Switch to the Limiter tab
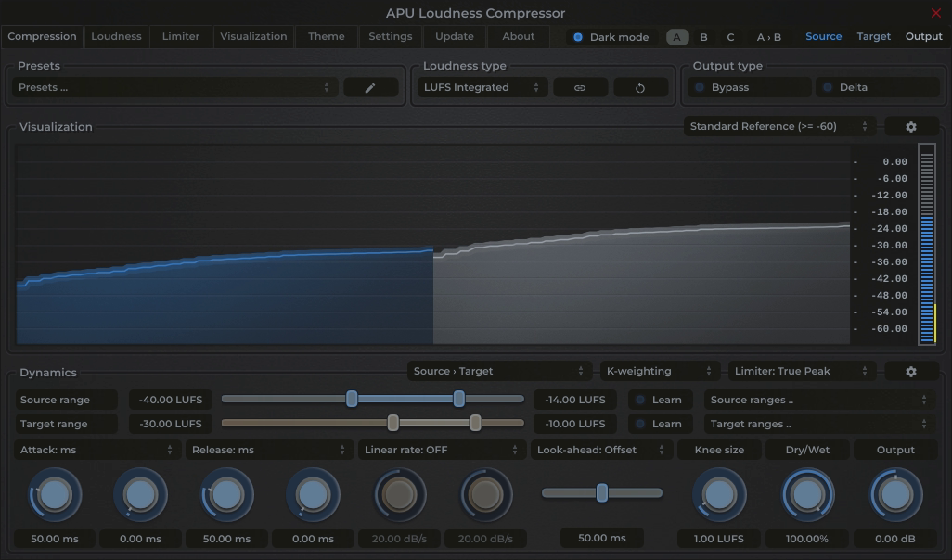This screenshot has width=952, height=560. click(x=180, y=36)
